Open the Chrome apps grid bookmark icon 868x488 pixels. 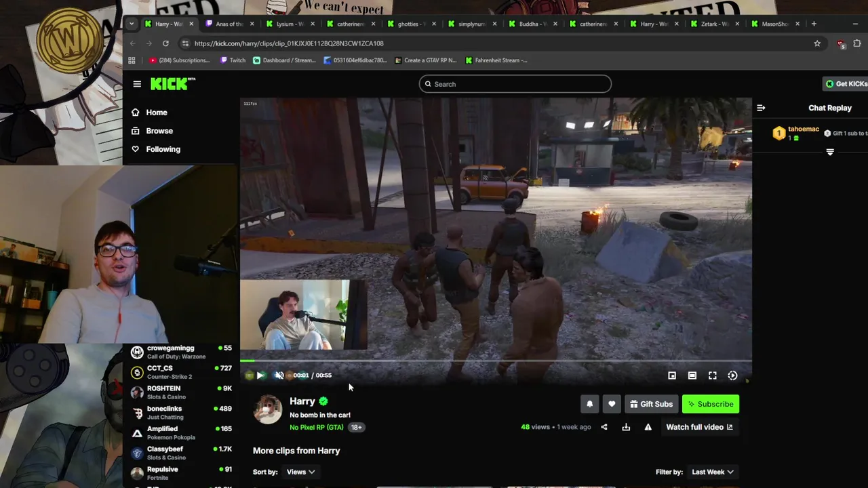(x=132, y=60)
